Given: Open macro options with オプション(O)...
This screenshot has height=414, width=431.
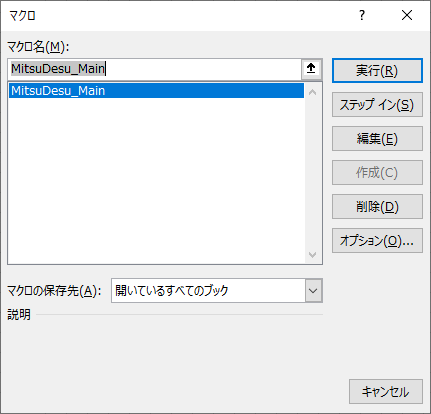Looking at the screenshot, I should pyautogui.click(x=377, y=241).
